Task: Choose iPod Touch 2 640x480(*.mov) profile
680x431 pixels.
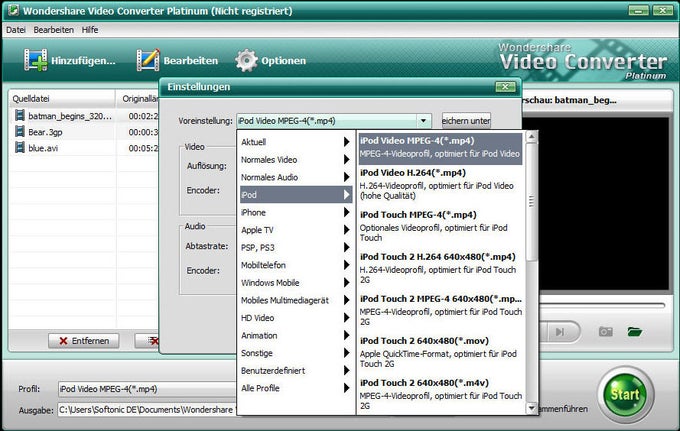Action: click(x=441, y=353)
